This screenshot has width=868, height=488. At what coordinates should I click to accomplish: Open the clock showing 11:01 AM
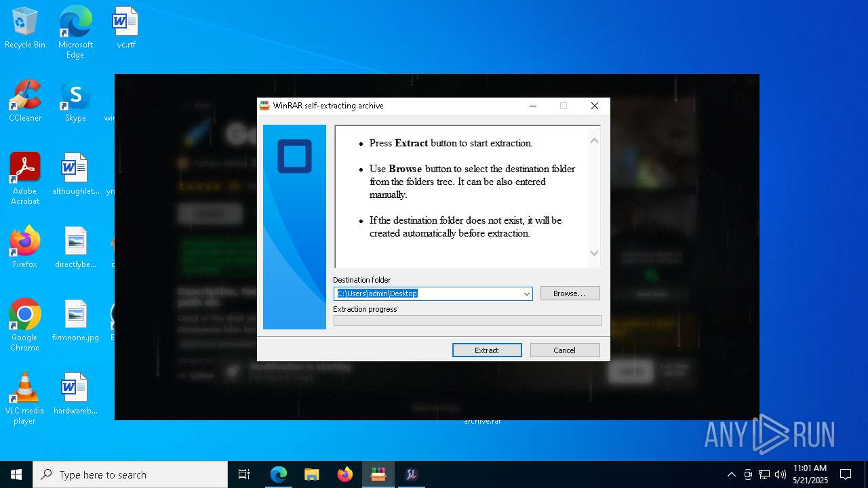[x=810, y=474]
